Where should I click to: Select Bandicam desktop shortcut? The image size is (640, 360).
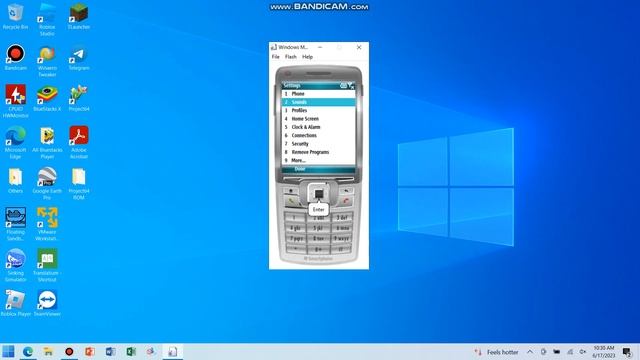pos(16,57)
